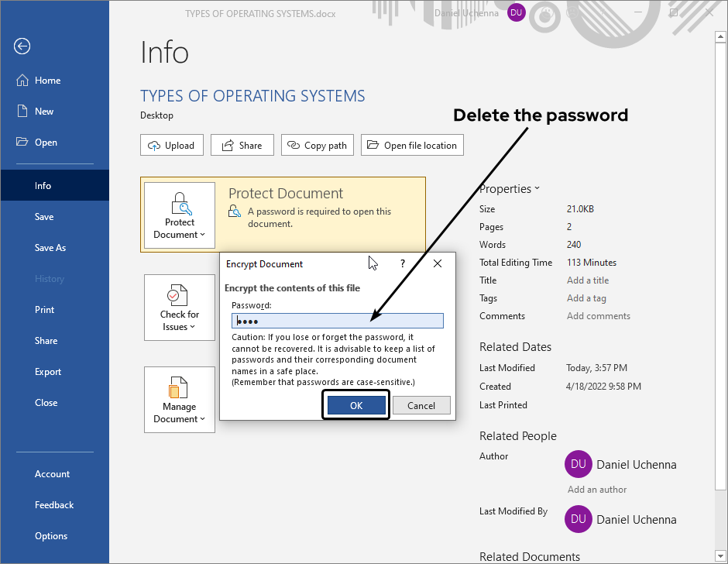Switch to the Print section
This screenshot has width=728, height=564.
(44, 309)
